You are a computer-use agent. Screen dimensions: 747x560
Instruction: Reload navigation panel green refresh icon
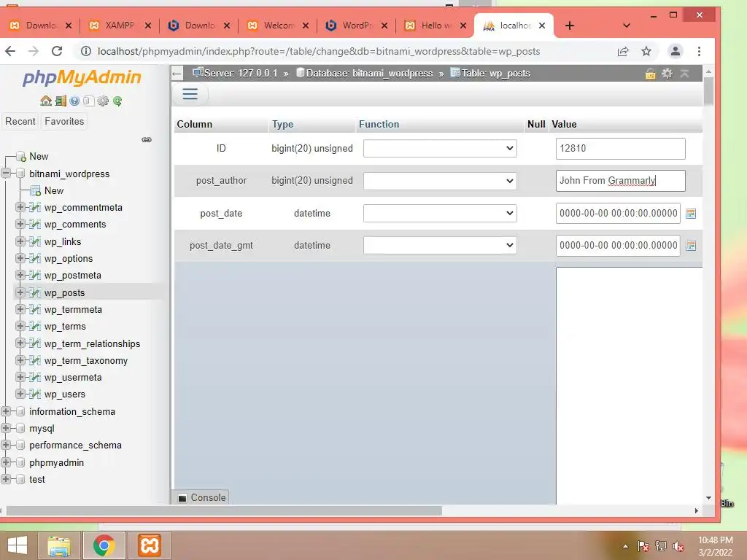coord(117,101)
